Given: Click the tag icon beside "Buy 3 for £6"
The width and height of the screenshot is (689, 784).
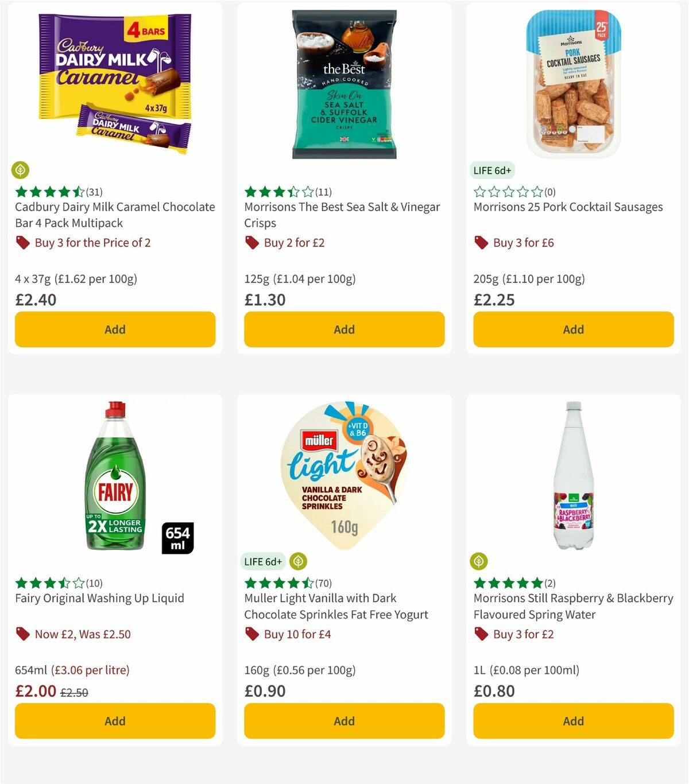Looking at the screenshot, I should (481, 243).
